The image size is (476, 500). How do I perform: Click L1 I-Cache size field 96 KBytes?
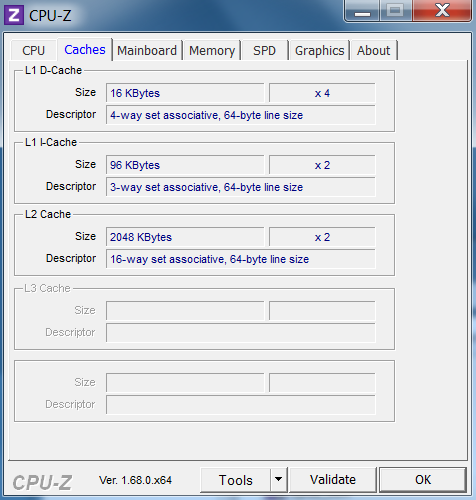coord(185,165)
